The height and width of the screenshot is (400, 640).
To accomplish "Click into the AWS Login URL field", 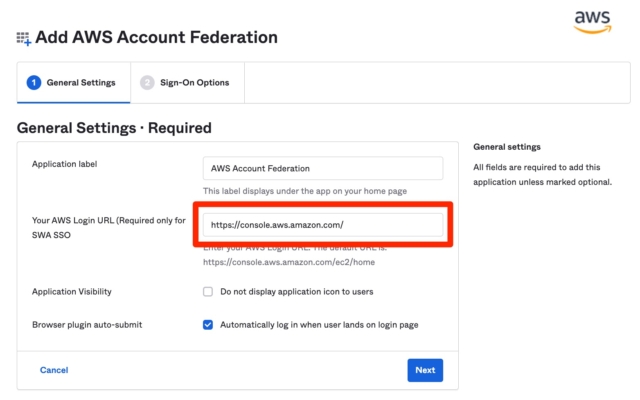I will (x=323, y=224).
